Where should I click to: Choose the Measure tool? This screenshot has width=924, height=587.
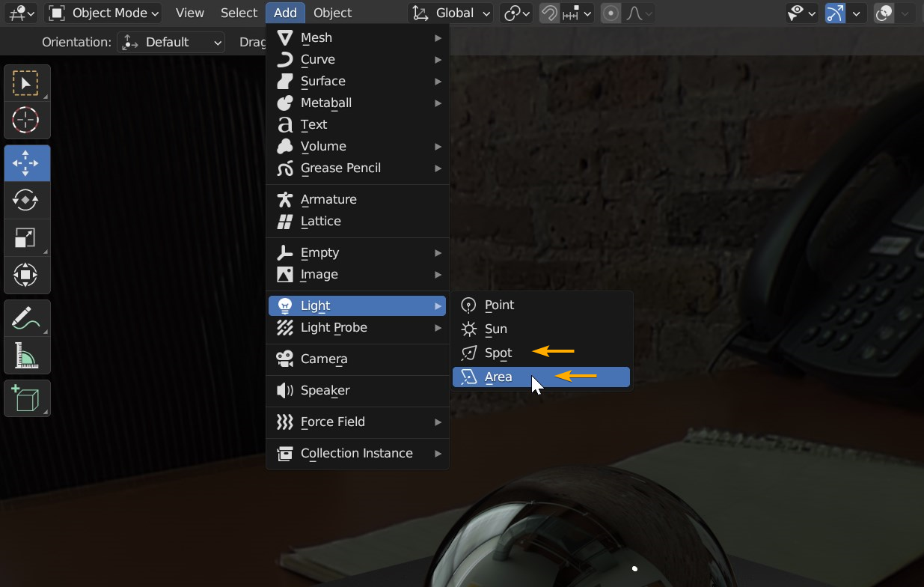[26, 355]
